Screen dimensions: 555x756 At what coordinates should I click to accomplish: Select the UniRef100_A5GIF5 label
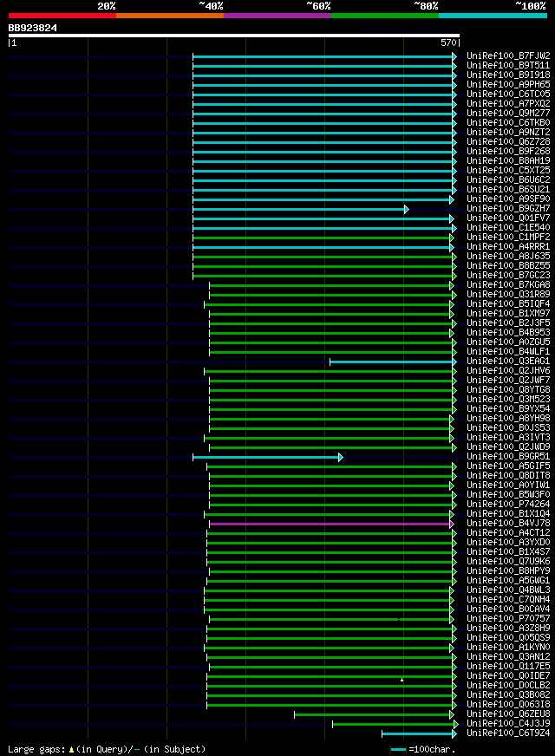click(x=508, y=466)
